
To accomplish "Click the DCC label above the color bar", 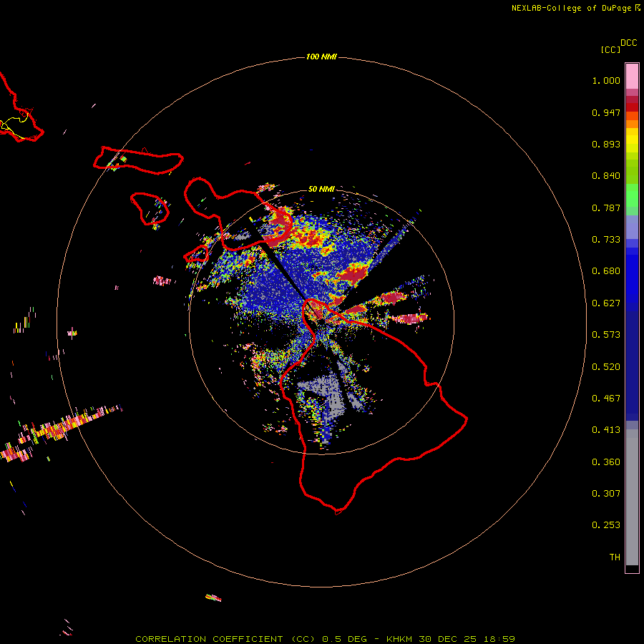I will (x=628, y=43).
